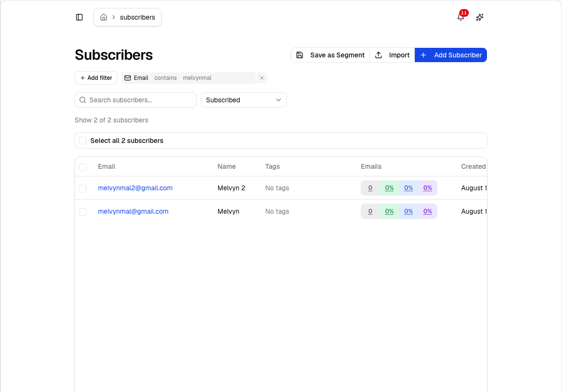Click the green 0% stat for melvynmal2@gmail.com
The width and height of the screenshot is (562, 392).
389,188
